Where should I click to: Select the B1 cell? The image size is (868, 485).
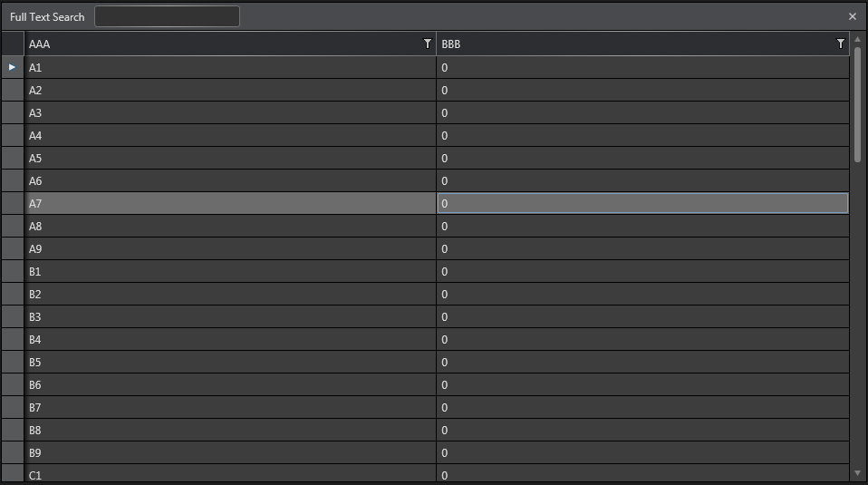230,271
